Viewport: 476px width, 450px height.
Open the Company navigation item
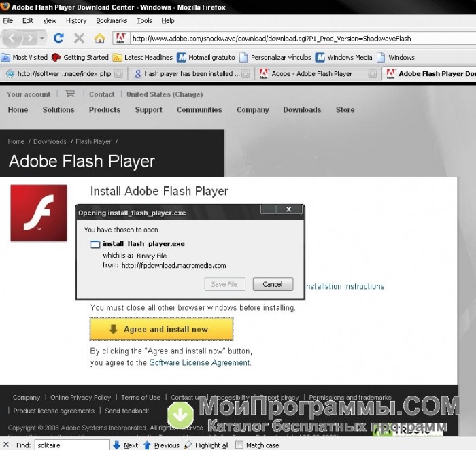pos(252,110)
